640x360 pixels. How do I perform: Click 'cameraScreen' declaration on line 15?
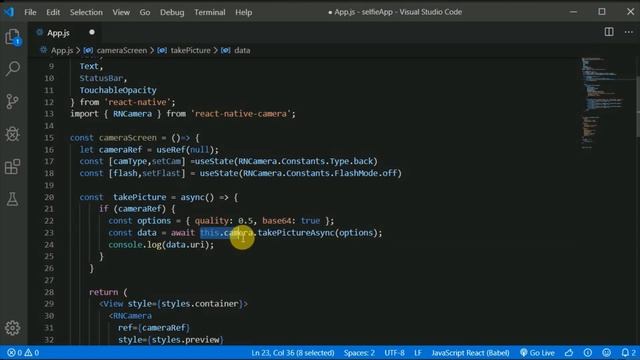tap(128, 138)
